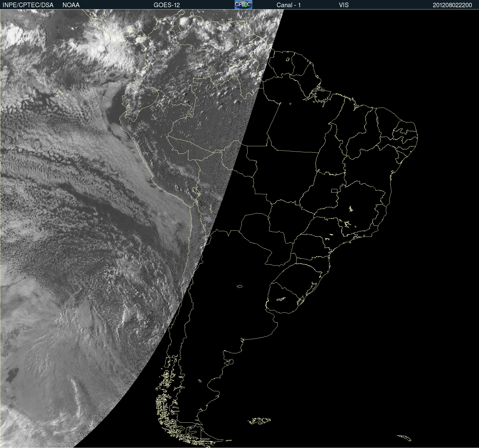Click the GOES-12 satellite label
Screen dimensions: 479x448
[167, 5]
